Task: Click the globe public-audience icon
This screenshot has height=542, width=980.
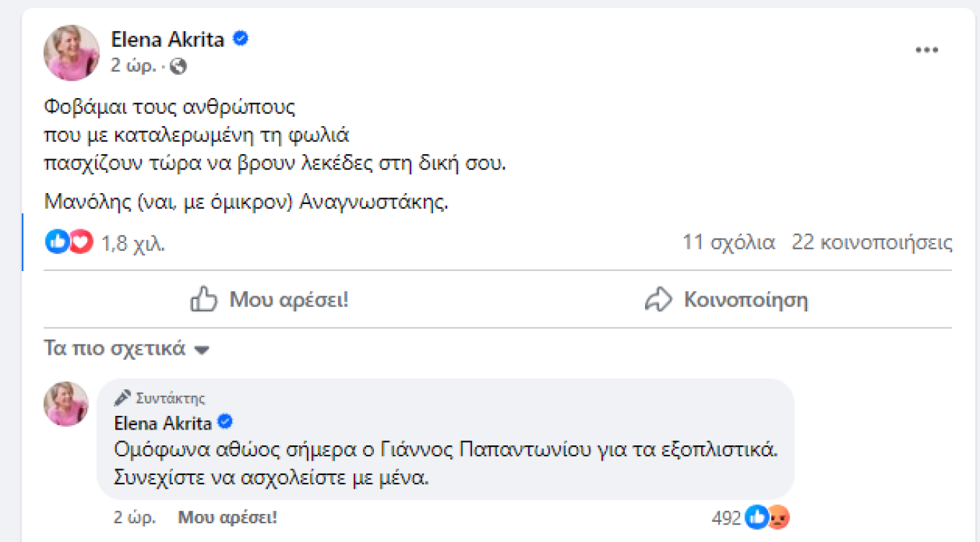Action: pos(178,67)
